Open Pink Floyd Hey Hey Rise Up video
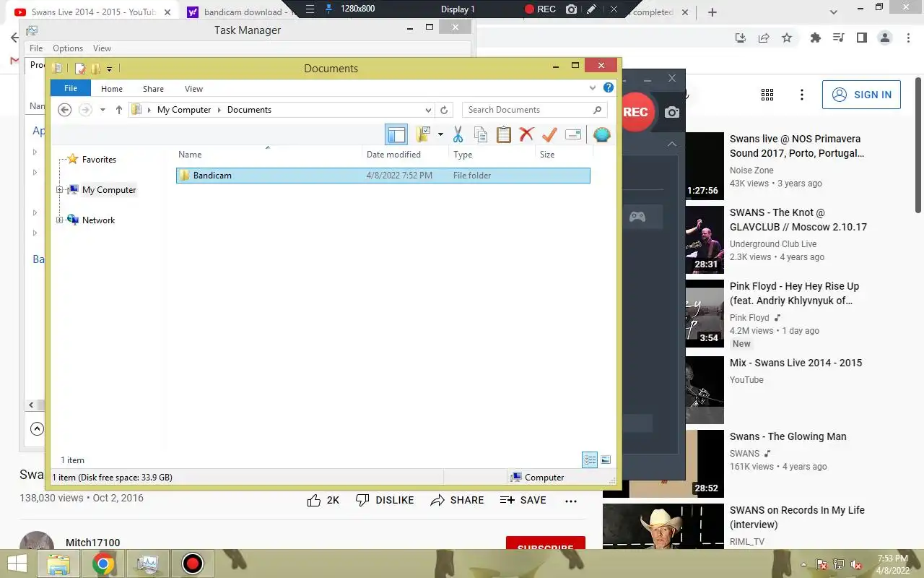 [794, 293]
